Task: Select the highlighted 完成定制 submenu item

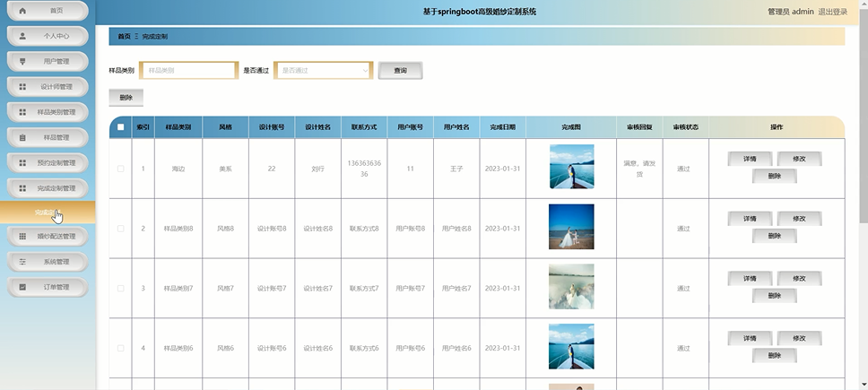Action: (48, 212)
